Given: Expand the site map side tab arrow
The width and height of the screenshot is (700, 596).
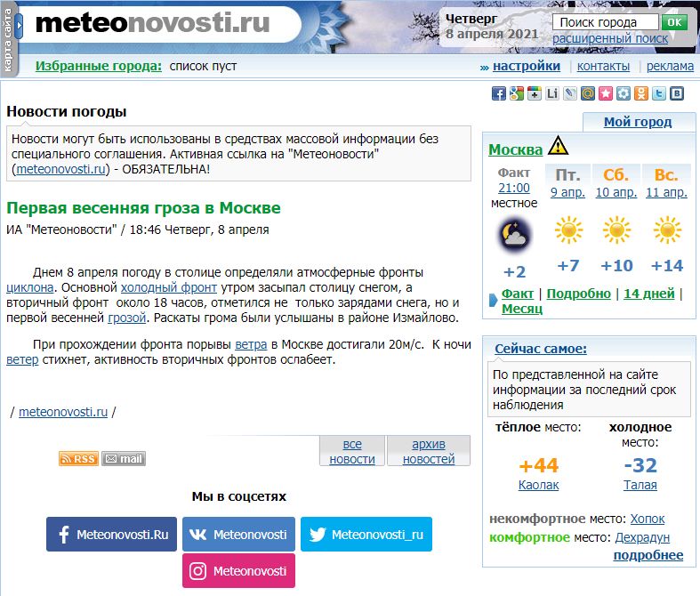Looking at the screenshot, I should coord(19,26).
